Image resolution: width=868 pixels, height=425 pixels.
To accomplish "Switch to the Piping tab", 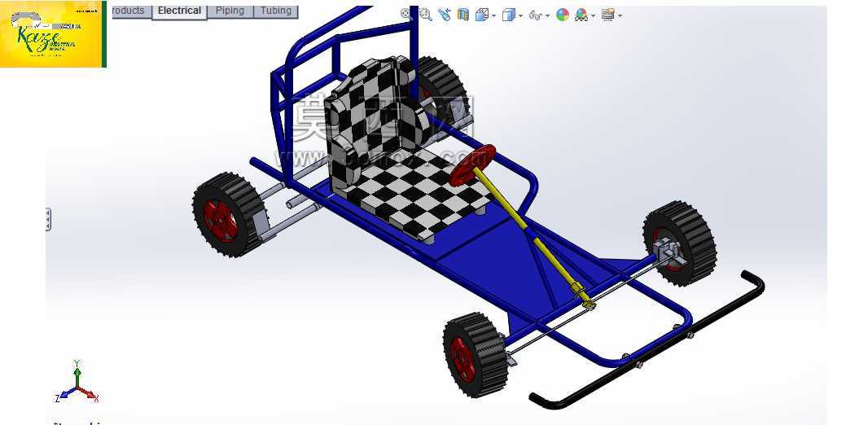I will [230, 11].
